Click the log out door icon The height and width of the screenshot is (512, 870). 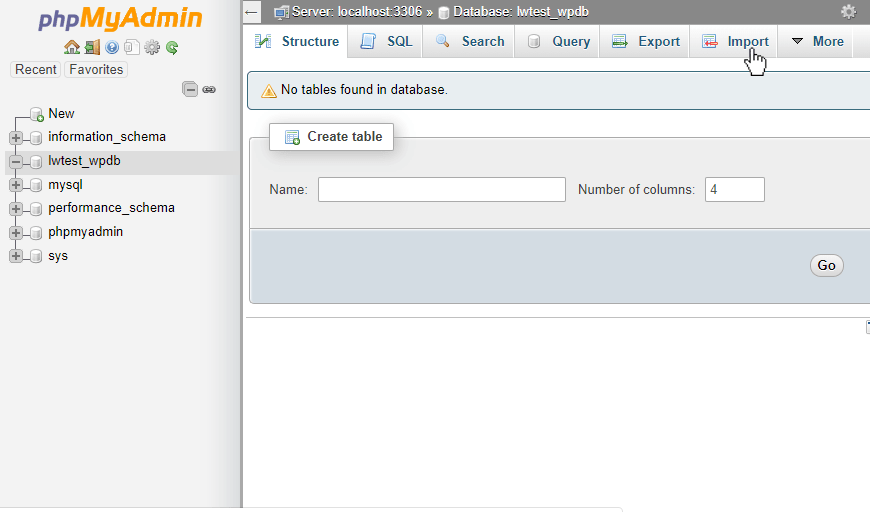point(92,47)
